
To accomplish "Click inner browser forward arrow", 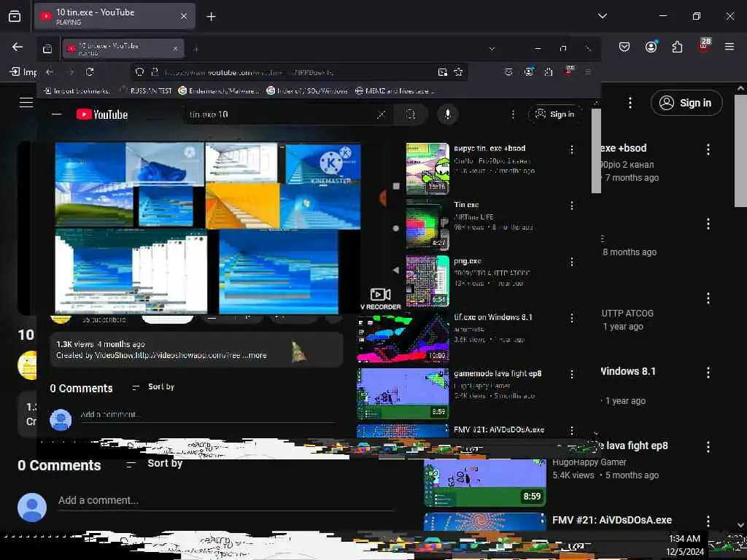I will [69, 72].
